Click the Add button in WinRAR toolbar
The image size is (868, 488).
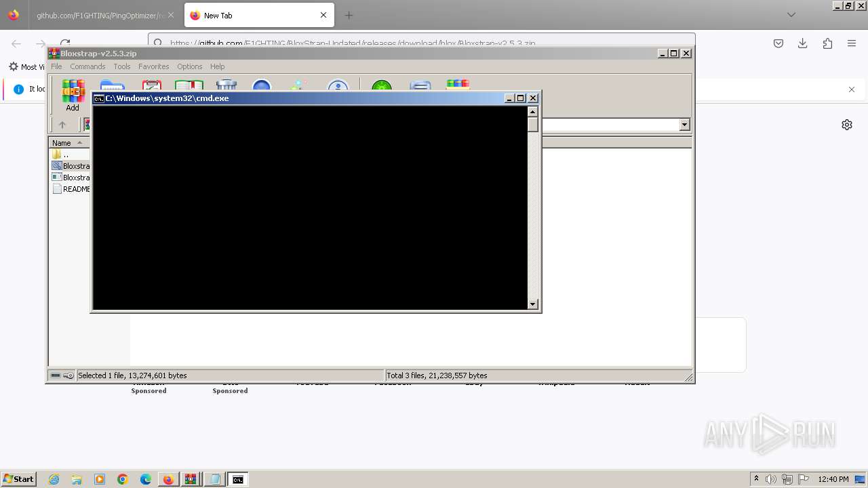73,95
